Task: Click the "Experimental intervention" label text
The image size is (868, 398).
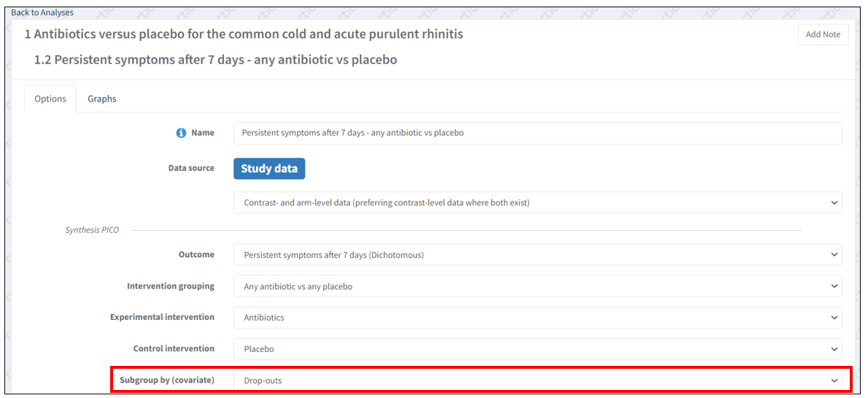Action: click(x=162, y=318)
